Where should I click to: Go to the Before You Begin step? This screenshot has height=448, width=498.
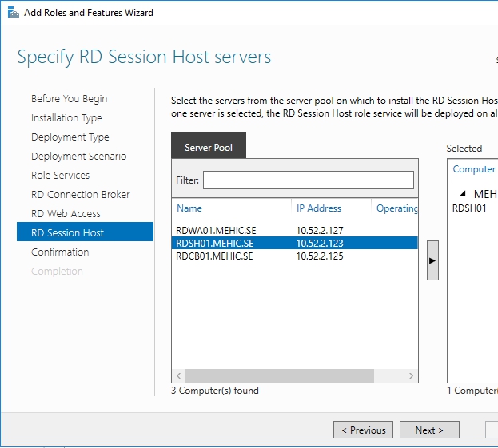point(69,99)
